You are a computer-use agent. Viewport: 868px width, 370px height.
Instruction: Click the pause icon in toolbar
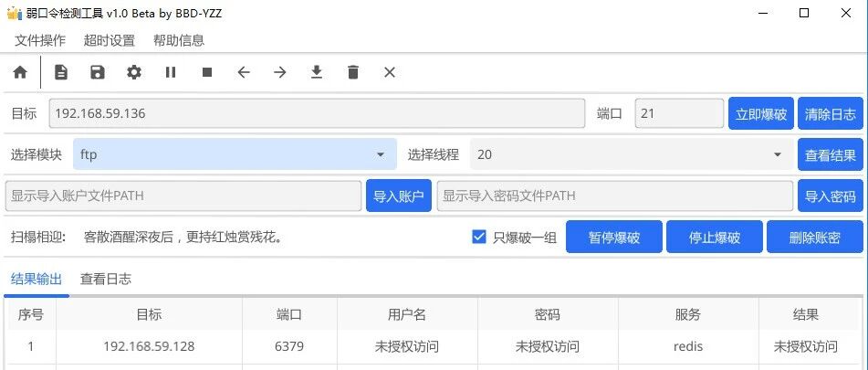coord(171,72)
